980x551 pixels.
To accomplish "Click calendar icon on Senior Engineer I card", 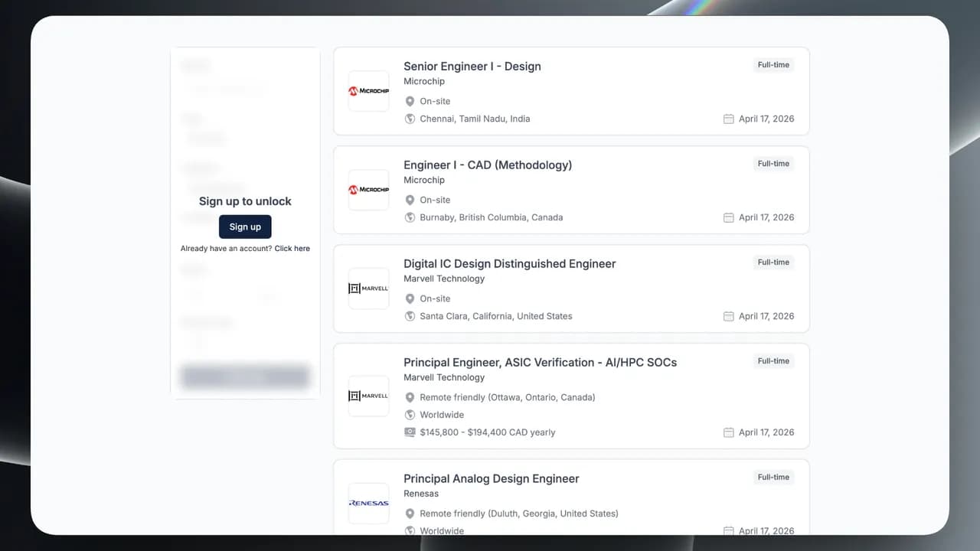I will click(729, 119).
